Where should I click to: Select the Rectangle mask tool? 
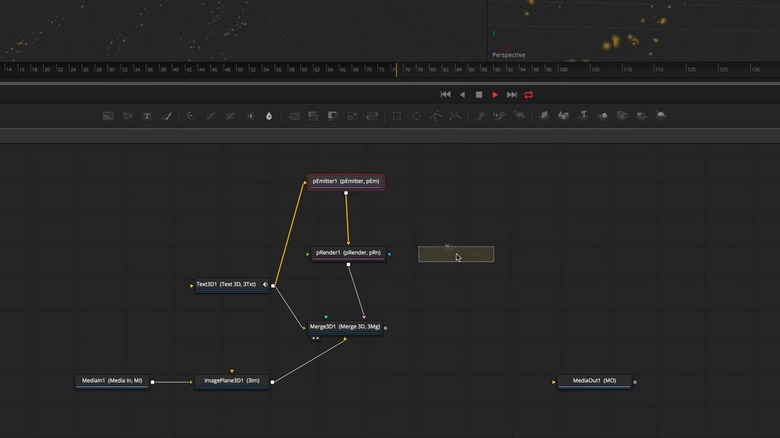pos(397,116)
